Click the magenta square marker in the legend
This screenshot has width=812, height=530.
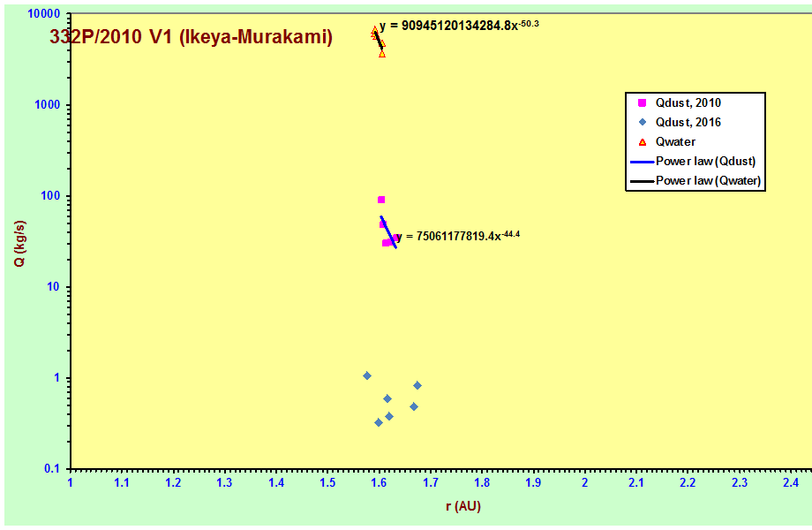[x=643, y=102]
